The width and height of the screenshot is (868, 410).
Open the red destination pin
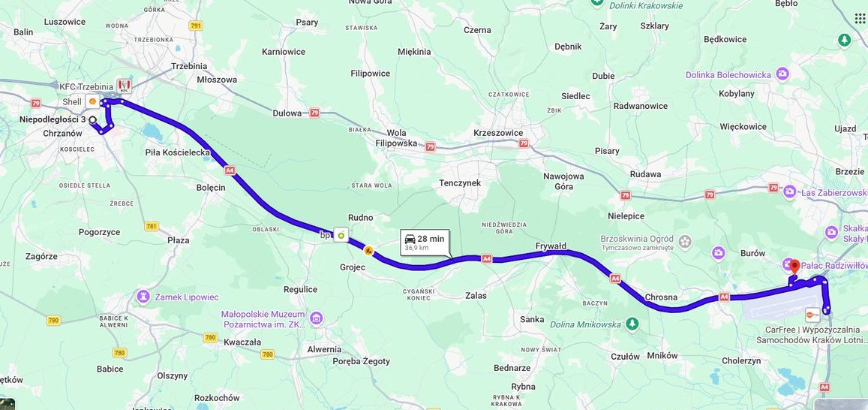[x=794, y=266]
